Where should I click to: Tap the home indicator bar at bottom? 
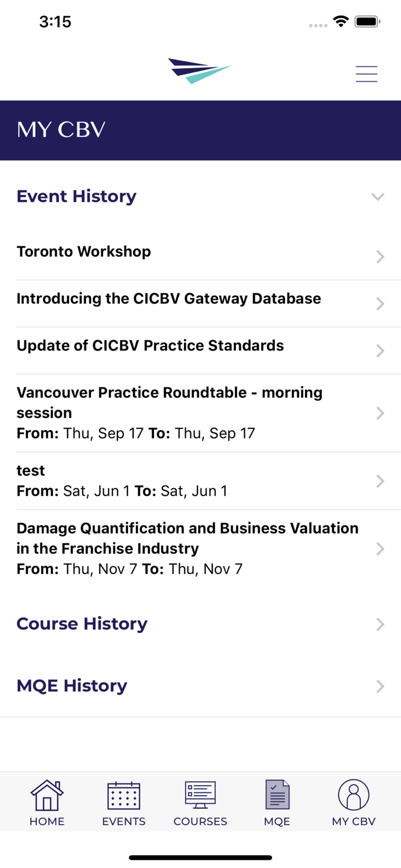click(200, 858)
